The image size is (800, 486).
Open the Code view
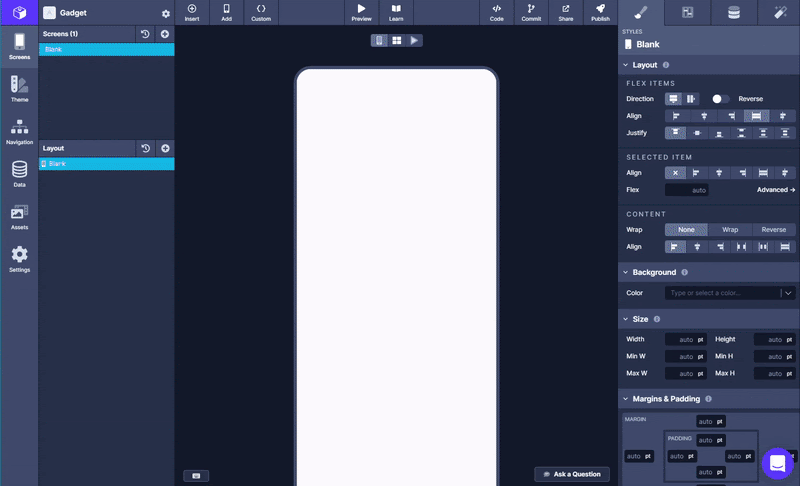497,12
